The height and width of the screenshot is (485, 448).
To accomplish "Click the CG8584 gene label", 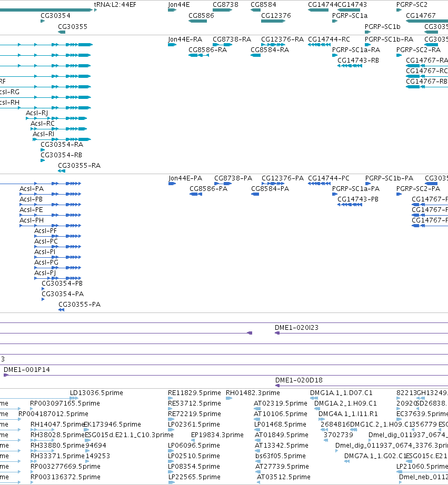I will [x=263, y=5].
